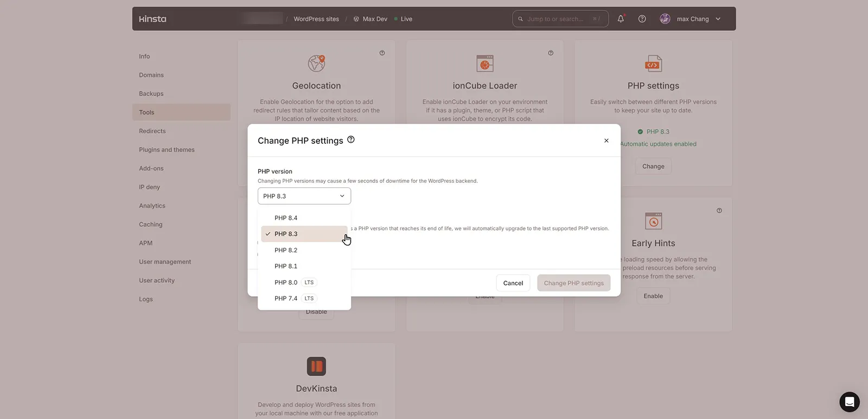Image resolution: width=868 pixels, height=419 pixels.
Task: Expand the max Chang account menu chevron
Action: 718,19
